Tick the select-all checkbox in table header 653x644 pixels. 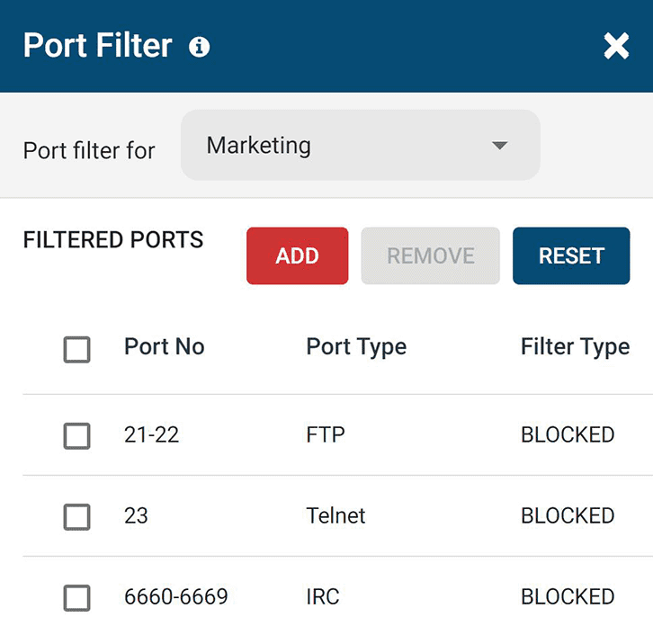pyautogui.click(x=77, y=349)
